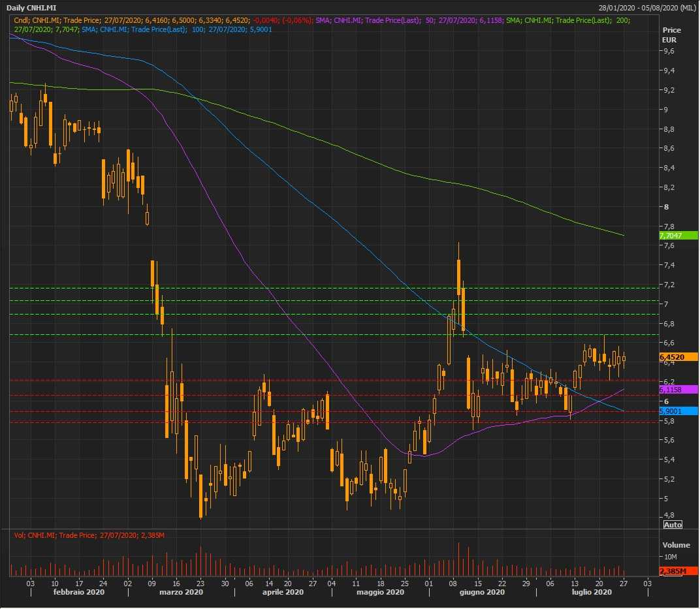Click the Auto scale button
The image size is (700, 609).
(672, 524)
